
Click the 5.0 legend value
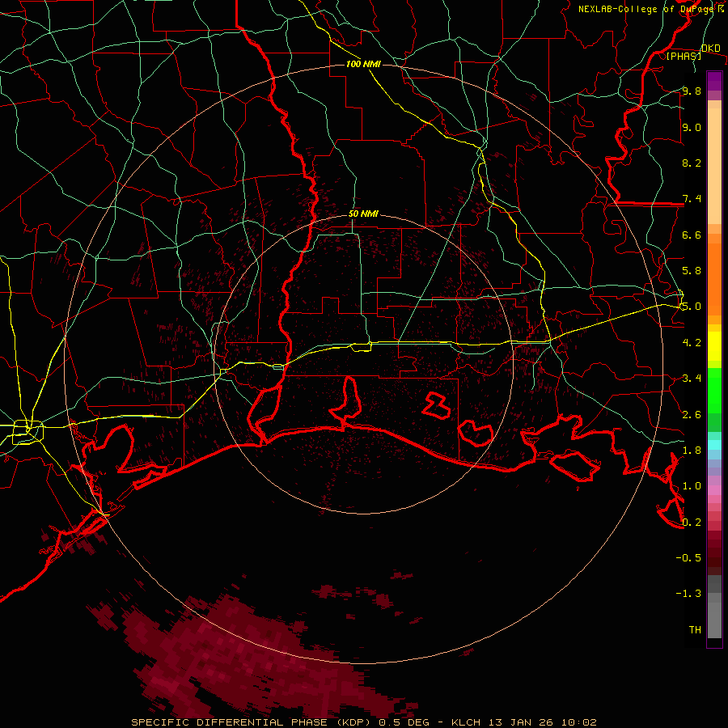click(x=692, y=307)
